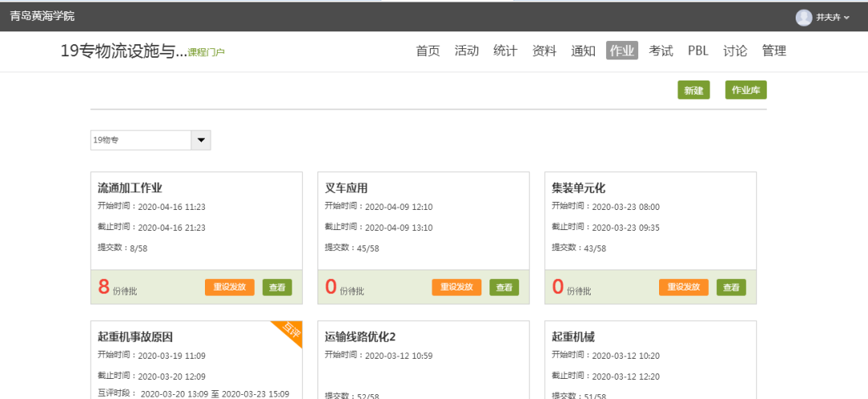Image resolution: width=868 pixels, height=399 pixels.
Task: Click the 课程门户 link
Action: 206,52
